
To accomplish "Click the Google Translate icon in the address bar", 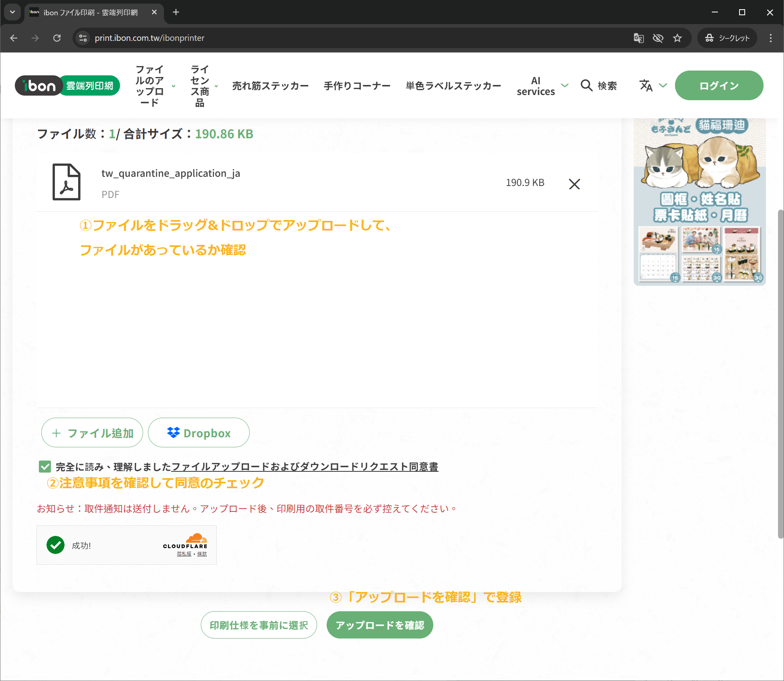I will 639,38.
